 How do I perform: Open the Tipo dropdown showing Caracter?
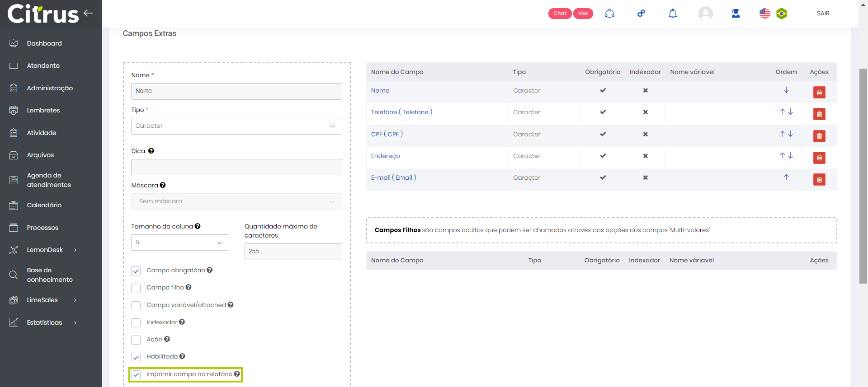coord(236,126)
